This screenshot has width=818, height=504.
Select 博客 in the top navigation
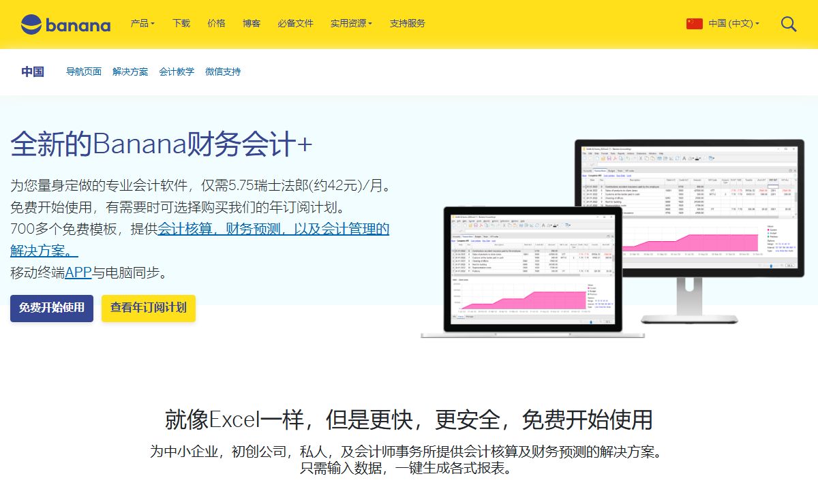pos(252,23)
